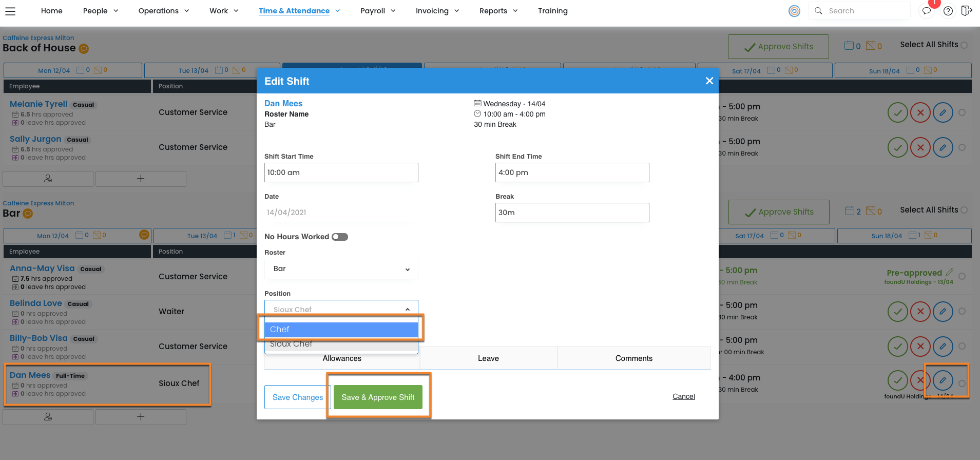Open the chat messages icon

click(927, 11)
